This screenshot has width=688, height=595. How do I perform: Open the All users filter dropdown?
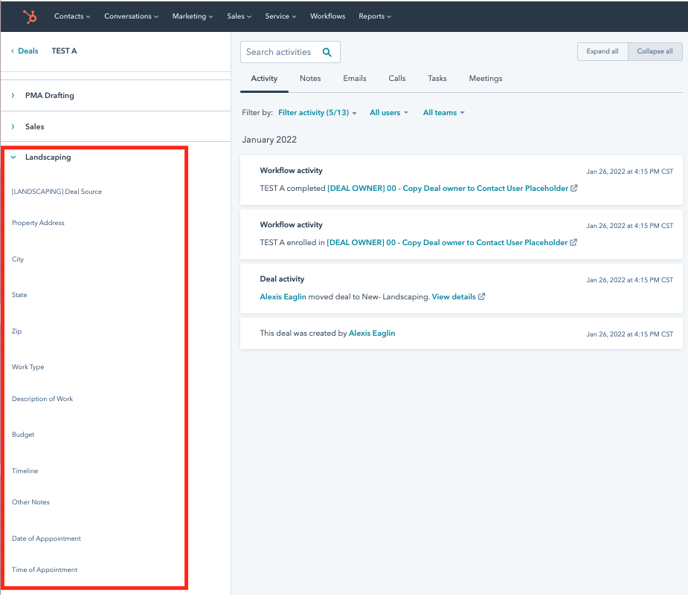coord(389,113)
